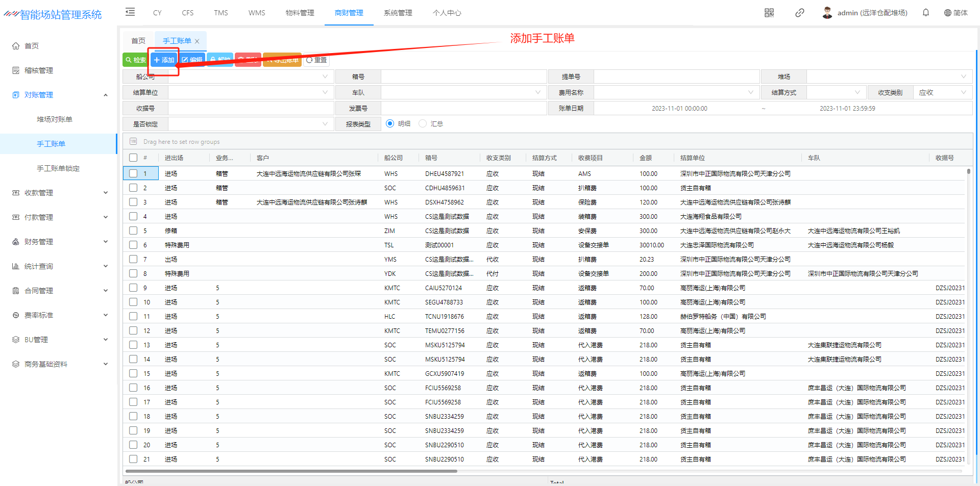The width and height of the screenshot is (980, 486).
Task: Click the 重置 reset button
Action: 316,60
